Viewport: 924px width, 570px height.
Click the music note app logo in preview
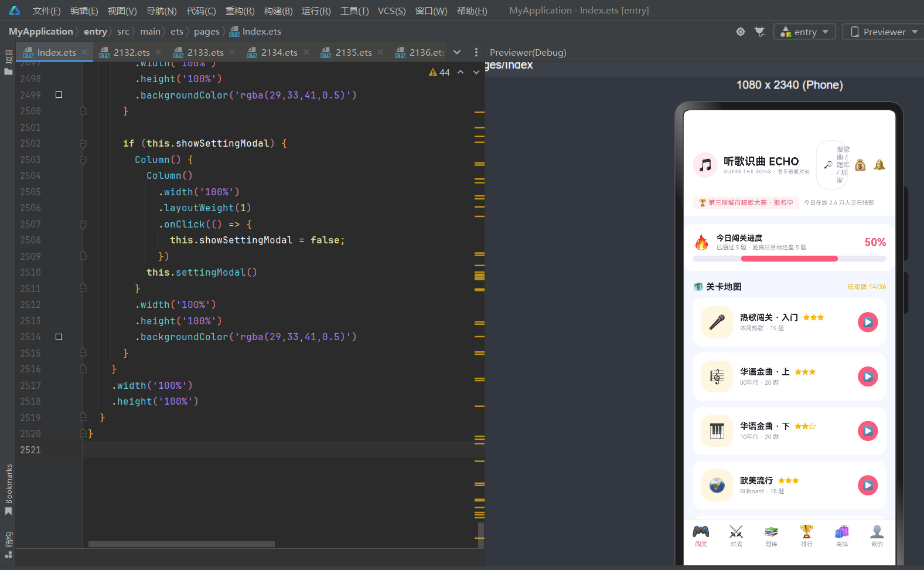(705, 165)
